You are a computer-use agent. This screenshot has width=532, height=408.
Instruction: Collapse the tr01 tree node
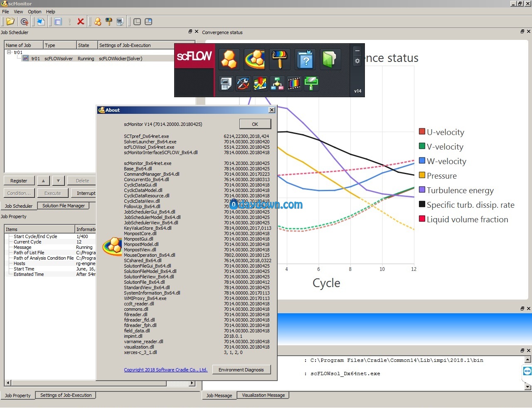(x=9, y=52)
